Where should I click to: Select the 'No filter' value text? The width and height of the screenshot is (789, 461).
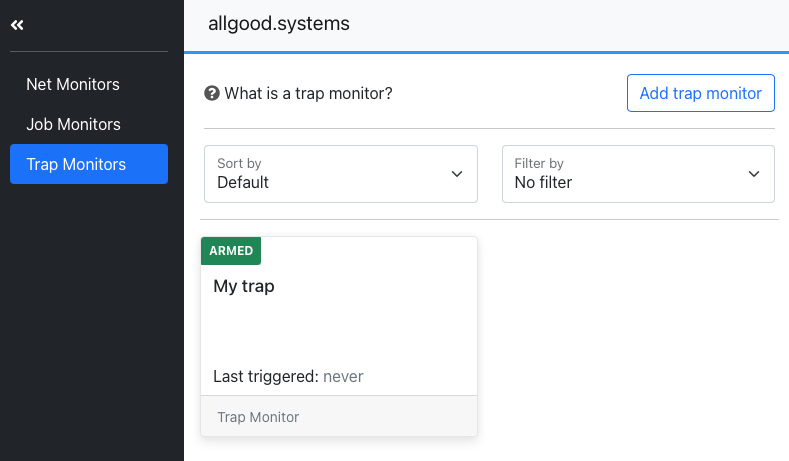pos(543,182)
